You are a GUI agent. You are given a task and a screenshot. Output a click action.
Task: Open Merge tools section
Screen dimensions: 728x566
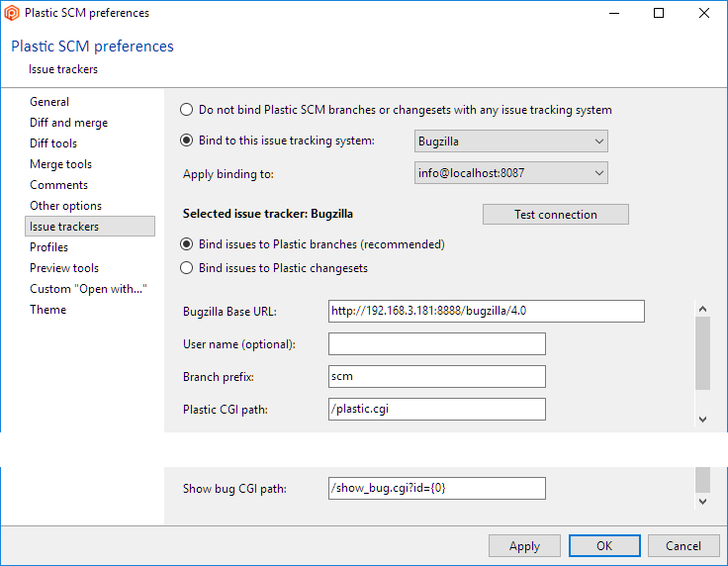pos(60,164)
